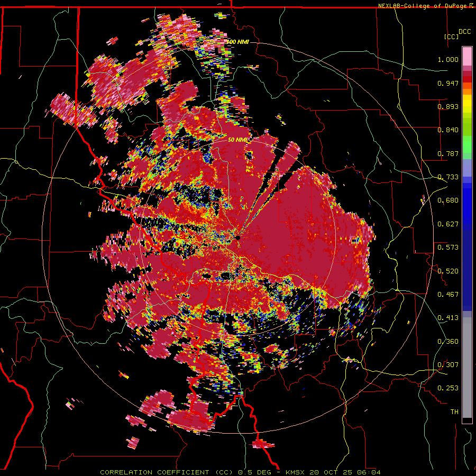Select the 0.467 scale value
This screenshot has width=476, height=476.
(448, 294)
